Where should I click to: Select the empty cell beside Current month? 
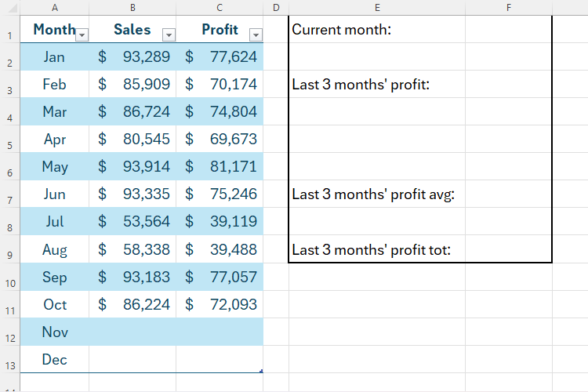click(x=508, y=30)
